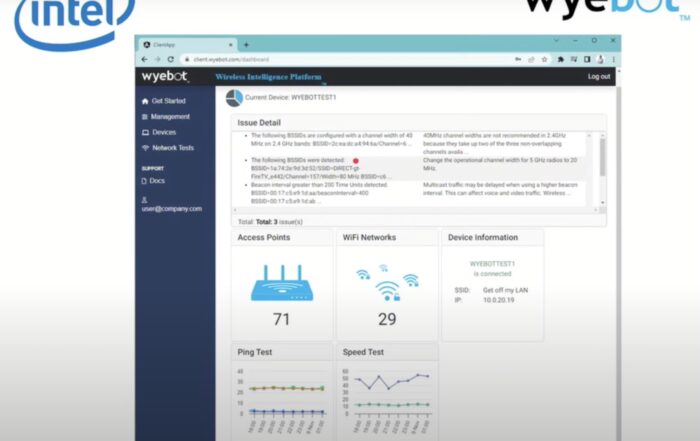Screen dimensions: 700x441
Task: Click the IP address 10.0.20.19
Action: [x=499, y=300]
